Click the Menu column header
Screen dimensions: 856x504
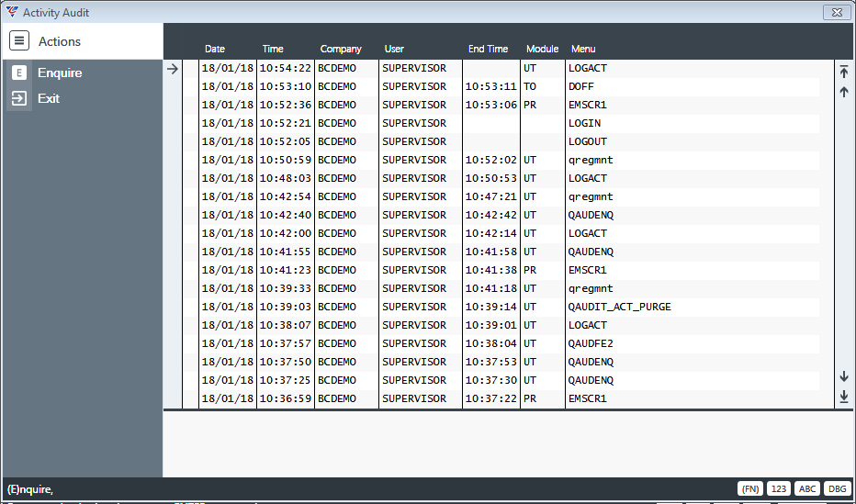click(583, 49)
